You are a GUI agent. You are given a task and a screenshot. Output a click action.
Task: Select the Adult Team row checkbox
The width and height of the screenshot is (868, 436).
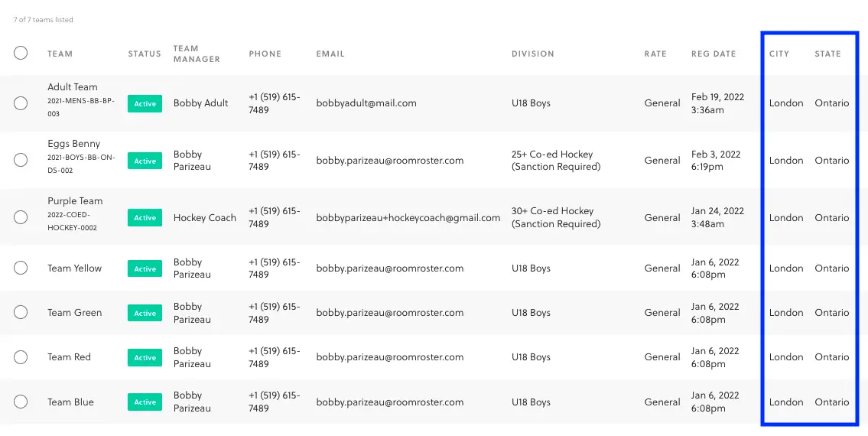point(21,103)
